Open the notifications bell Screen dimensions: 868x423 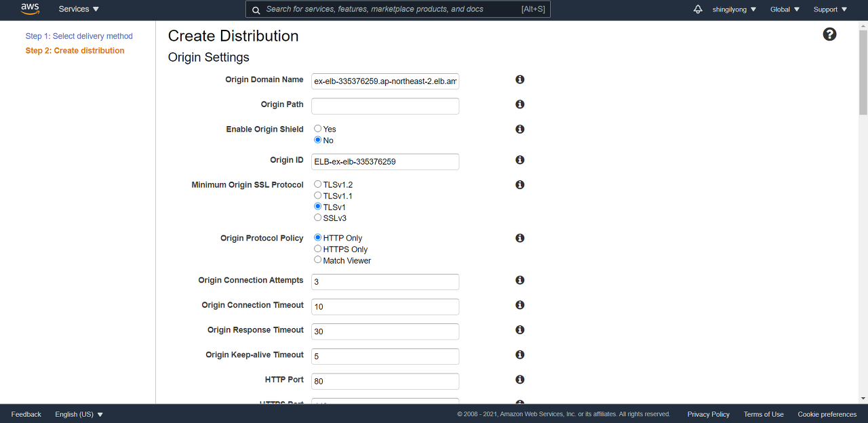point(698,9)
